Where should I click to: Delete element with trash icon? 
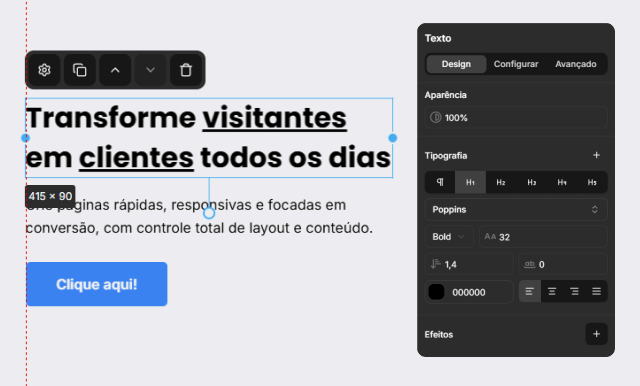pyautogui.click(x=186, y=70)
